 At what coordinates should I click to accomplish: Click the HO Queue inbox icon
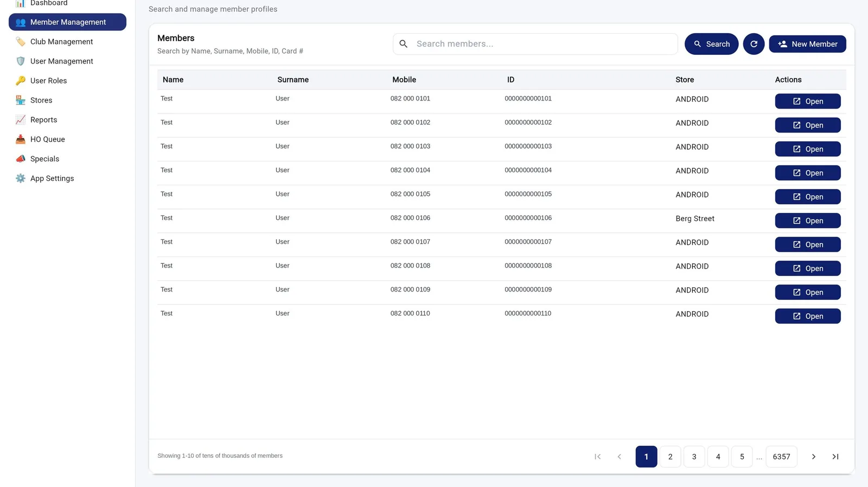click(21, 140)
